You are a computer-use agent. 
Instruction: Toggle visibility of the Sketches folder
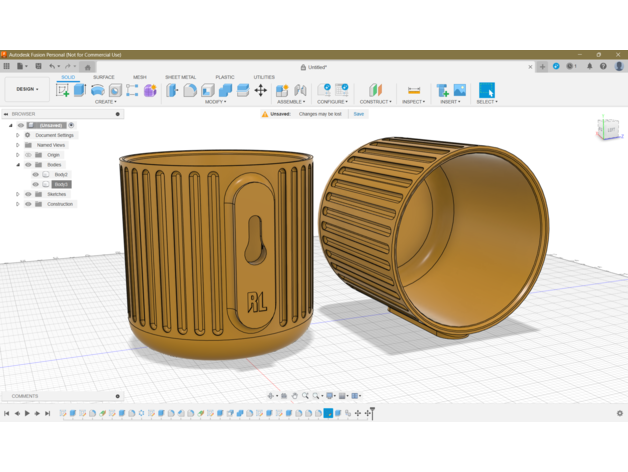28,194
